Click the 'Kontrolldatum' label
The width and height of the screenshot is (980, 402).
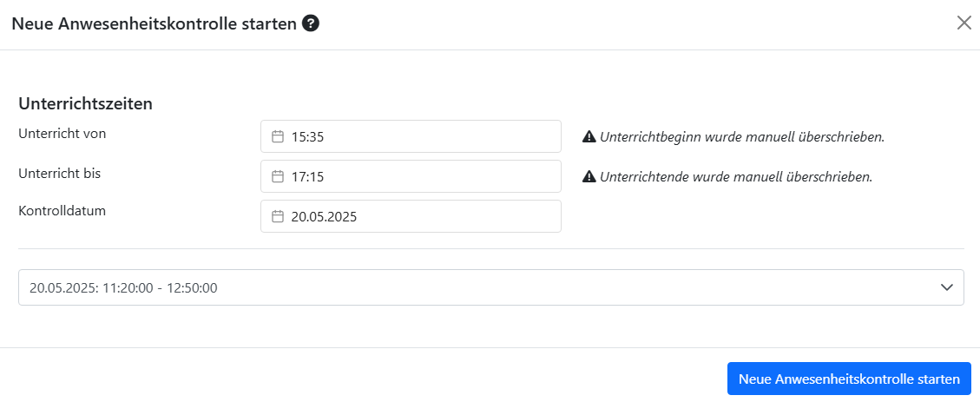[x=62, y=211]
